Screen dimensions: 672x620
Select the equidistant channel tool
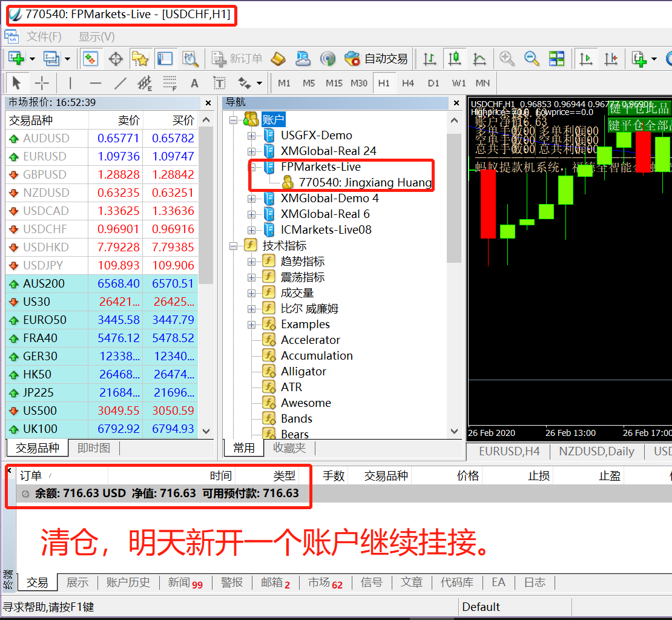pyautogui.click(x=145, y=83)
